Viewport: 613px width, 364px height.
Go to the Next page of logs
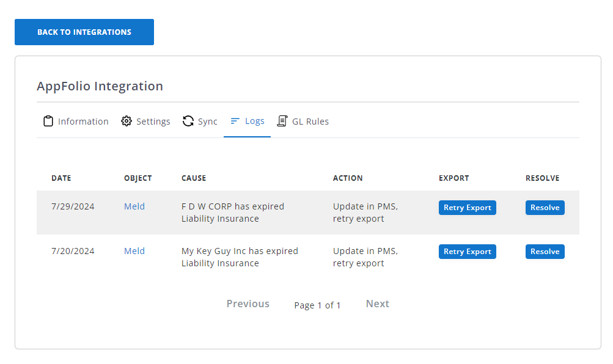[377, 304]
